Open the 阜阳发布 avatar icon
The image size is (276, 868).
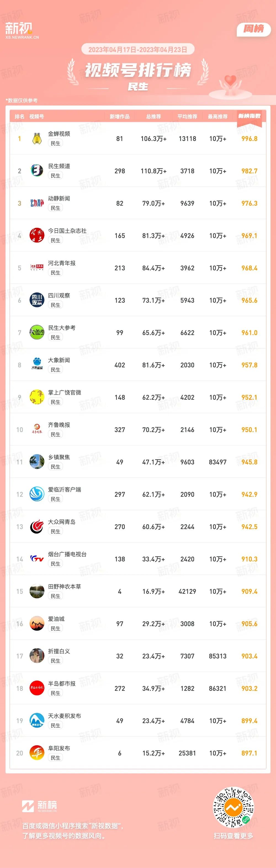[37, 753]
